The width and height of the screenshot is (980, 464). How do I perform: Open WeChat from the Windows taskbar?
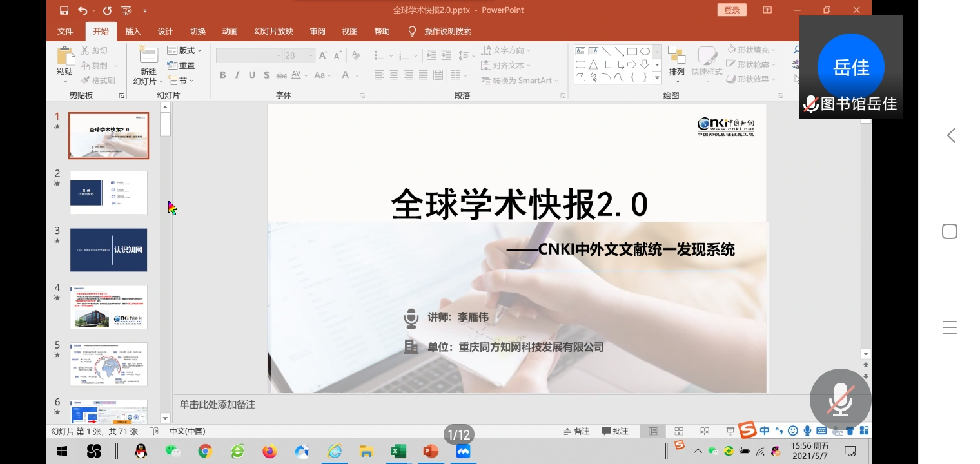(173, 451)
